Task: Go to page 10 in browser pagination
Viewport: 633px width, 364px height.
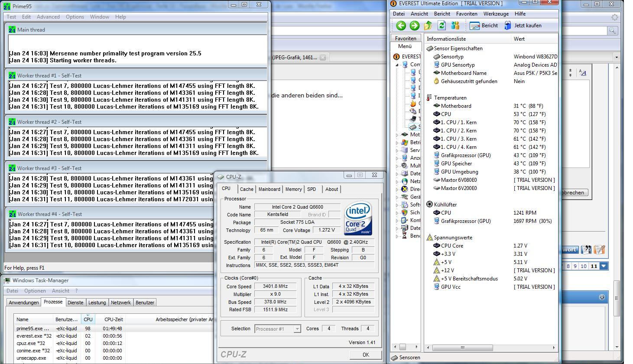Action: point(584,266)
